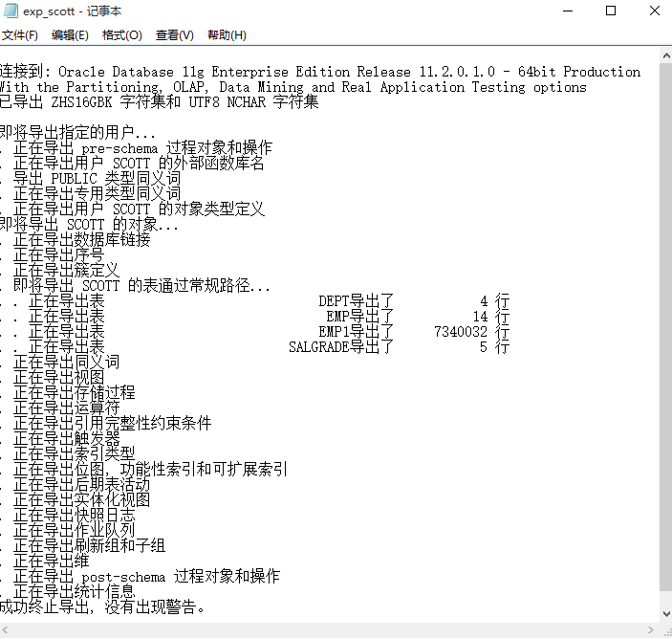Screen dimensions: 672x639
Task: Click the line '正在导出触发器'
Action: [66, 439]
